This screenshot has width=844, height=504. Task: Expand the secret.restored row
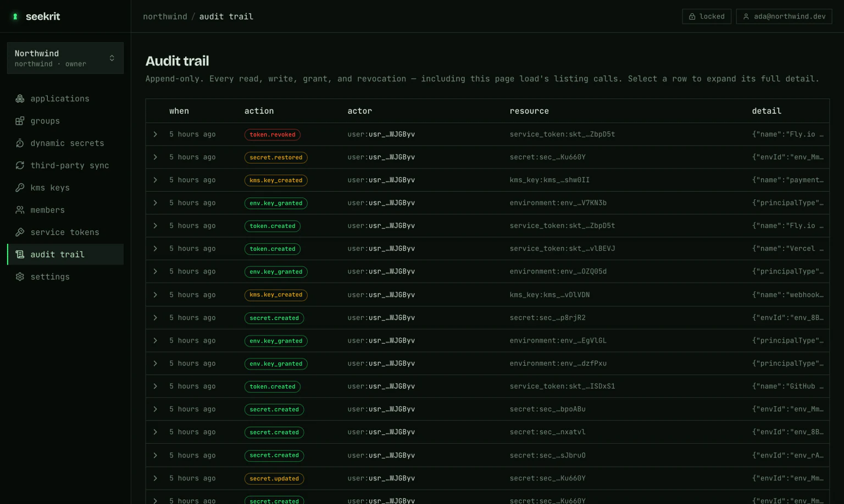[x=156, y=157]
